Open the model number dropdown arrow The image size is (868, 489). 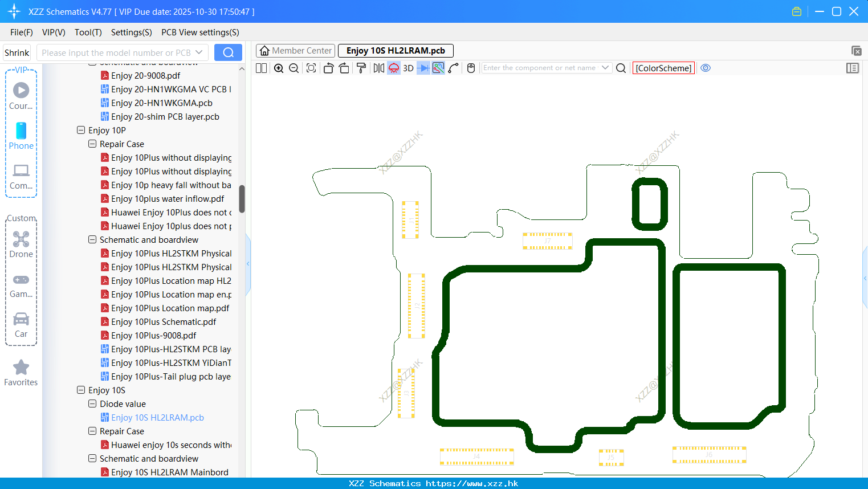point(199,52)
